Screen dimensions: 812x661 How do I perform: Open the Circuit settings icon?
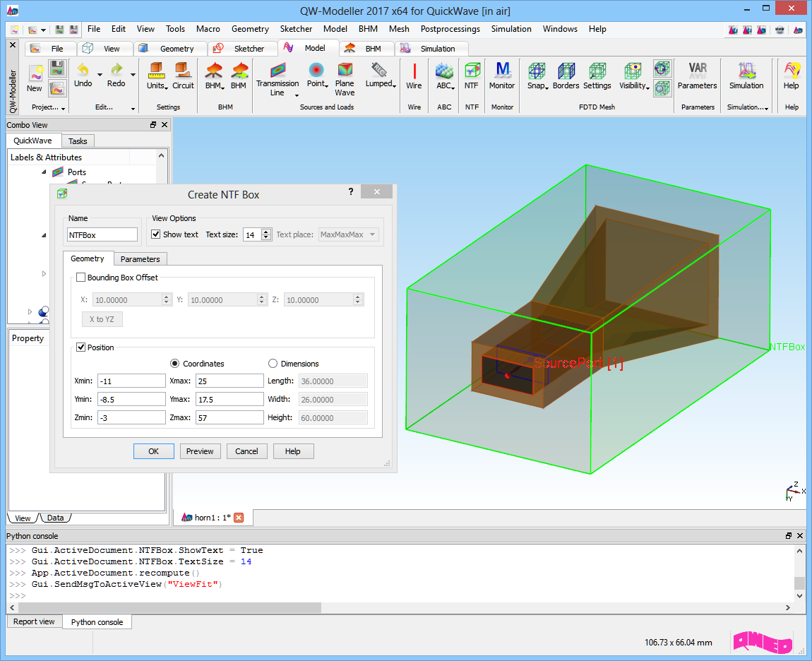pos(182,70)
